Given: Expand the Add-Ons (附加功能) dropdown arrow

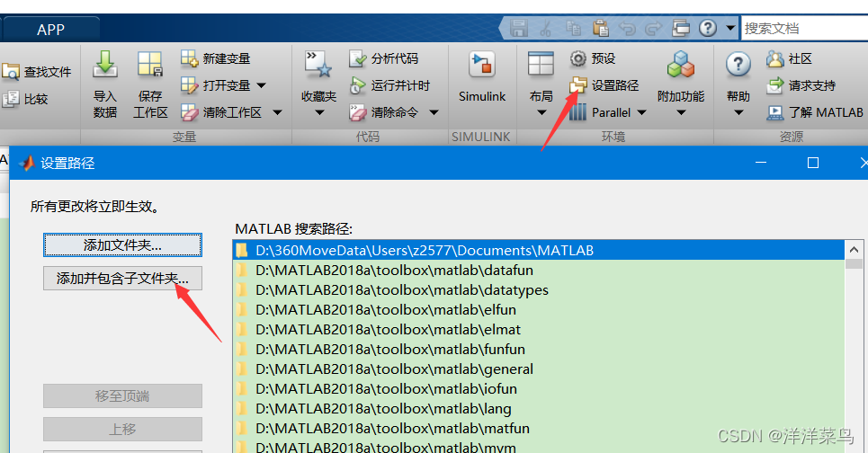Looking at the screenshot, I should [681, 113].
